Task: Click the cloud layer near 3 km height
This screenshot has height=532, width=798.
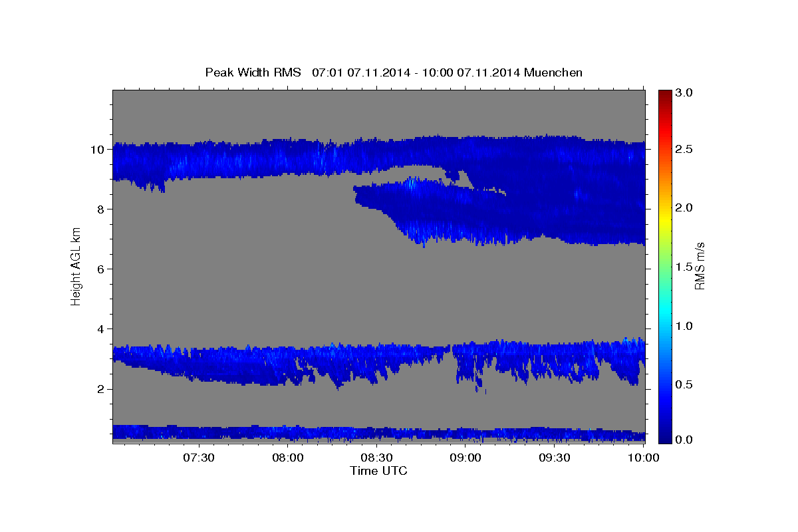Action: coord(379,359)
